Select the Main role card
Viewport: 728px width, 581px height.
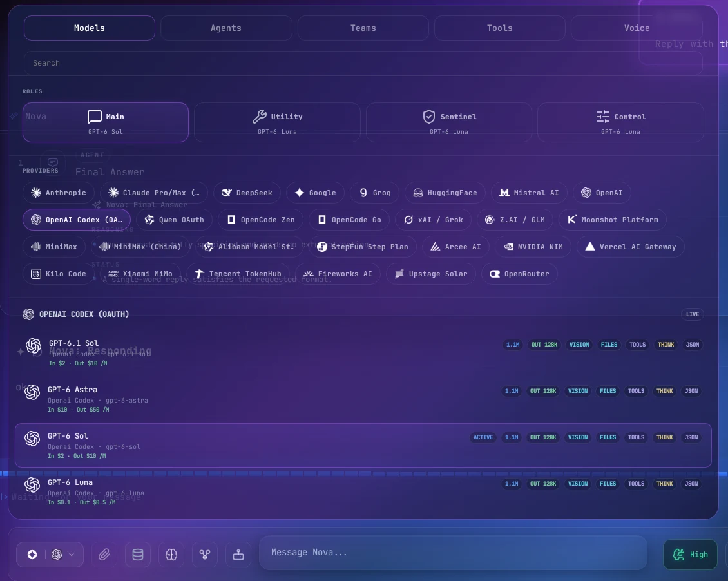pos(106,122)
